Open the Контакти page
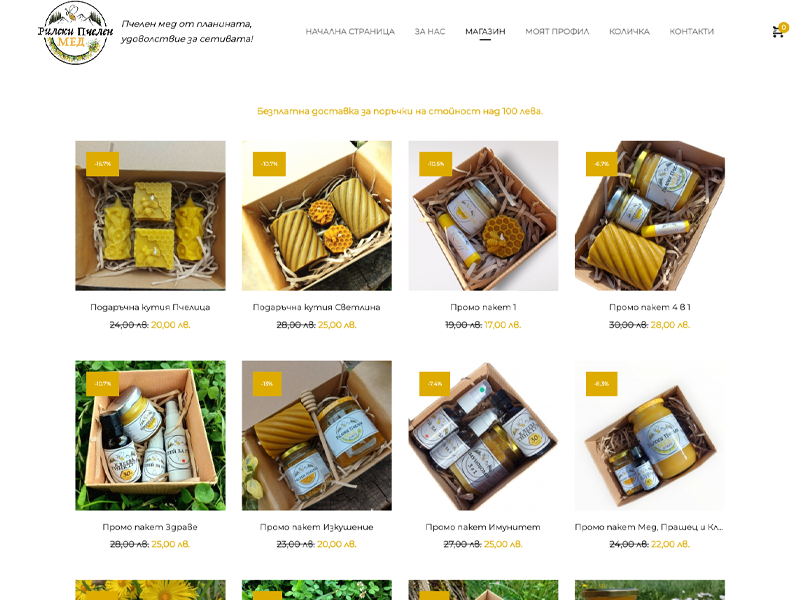Viewport: 800px width, 600px height. [x=691, y=32]
